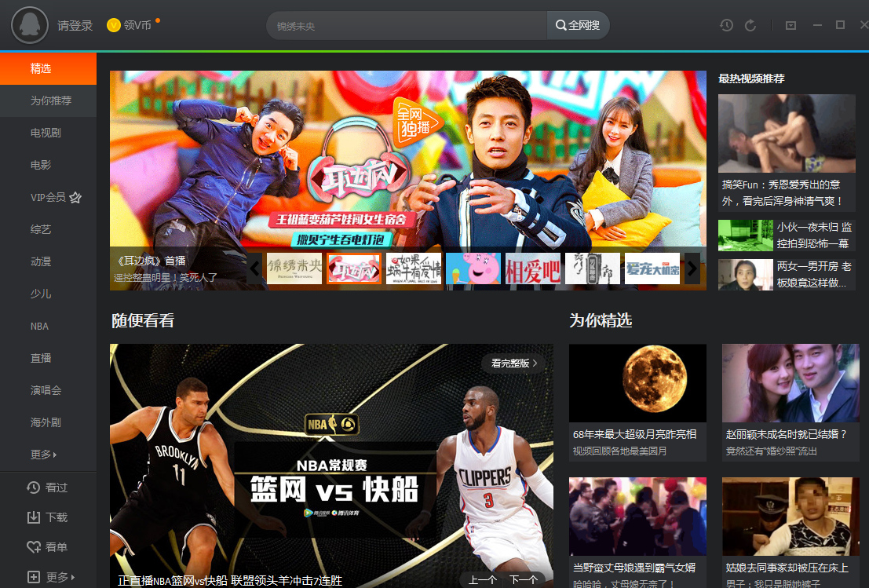Open 68年来最大超级月亮昨亮相 title link
The height and width of the screenshot is (588, 869).
point(634,434)
